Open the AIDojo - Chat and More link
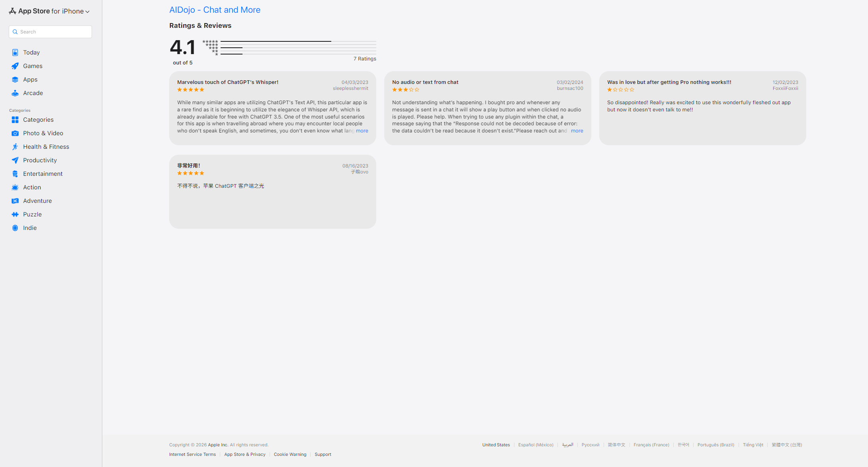 coord(215,10)
